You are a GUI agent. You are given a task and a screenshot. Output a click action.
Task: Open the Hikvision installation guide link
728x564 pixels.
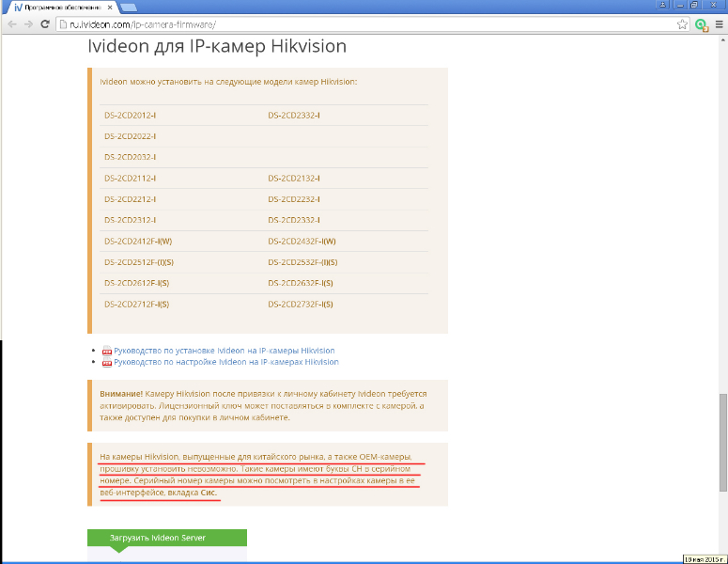225,351
